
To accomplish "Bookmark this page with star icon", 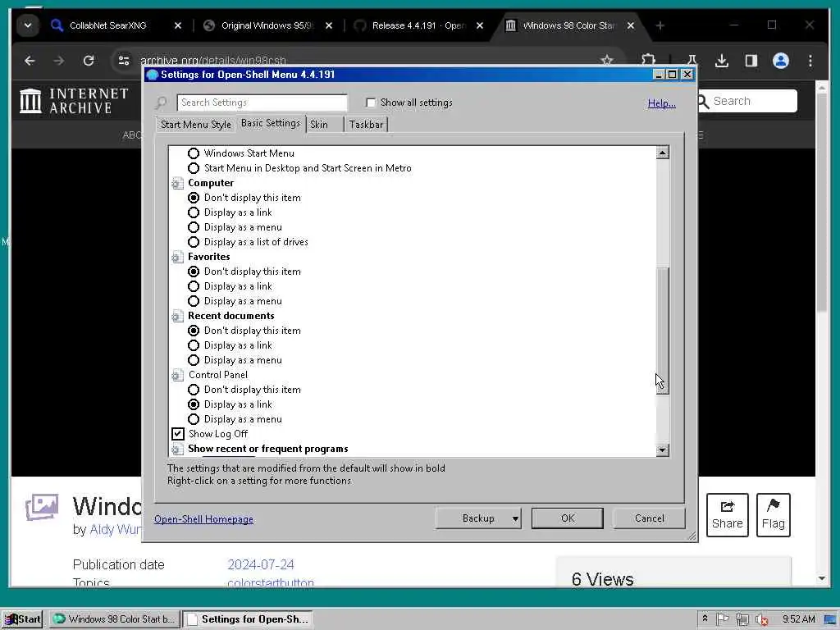I will (606, 60).
